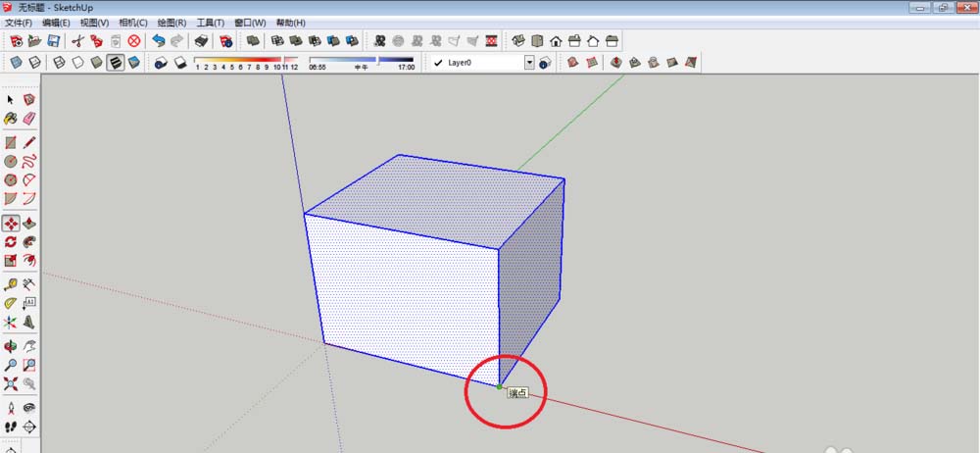The image size is (980, 453).
Task: Click the Print icon
Action: [201, 41]
